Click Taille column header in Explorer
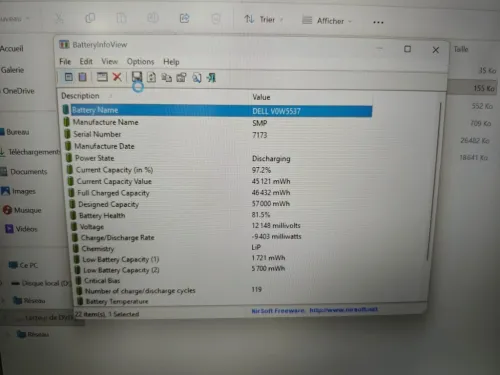This screenshot has width=500, height=375. point(461,49)
